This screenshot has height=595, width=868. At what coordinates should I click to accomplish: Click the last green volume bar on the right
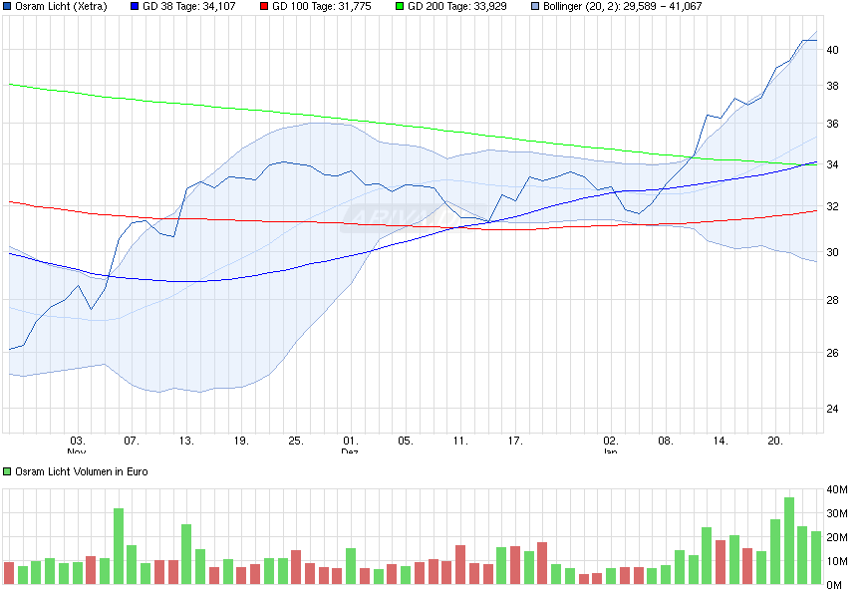click(x=816, y=558)
